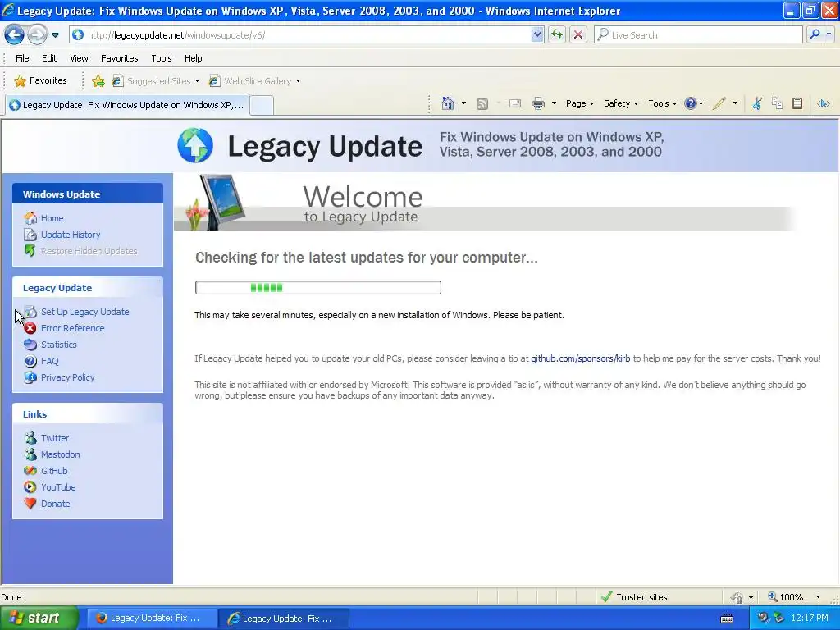840x630 pixels.
Task: Click the blue Help question icon
Action: [x=691, y=103]
